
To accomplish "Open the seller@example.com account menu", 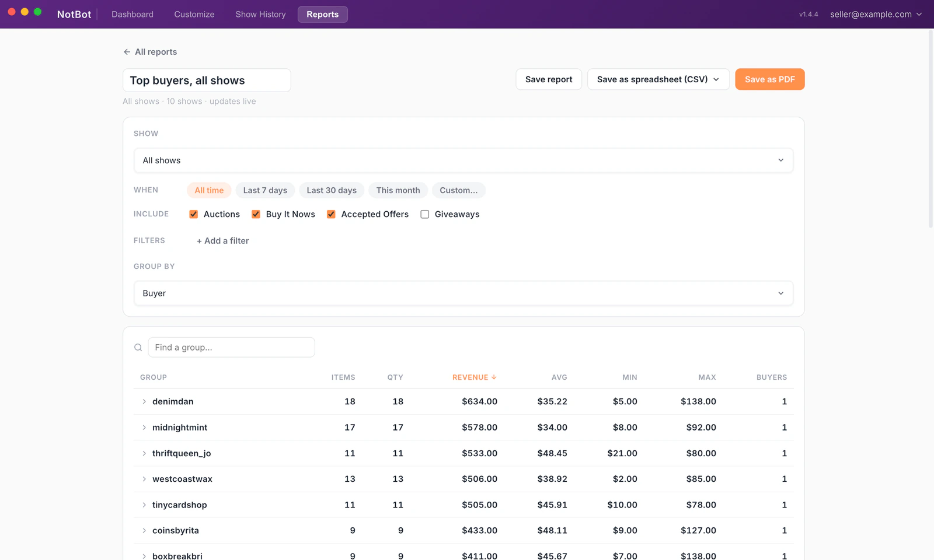I will [876, 14].
